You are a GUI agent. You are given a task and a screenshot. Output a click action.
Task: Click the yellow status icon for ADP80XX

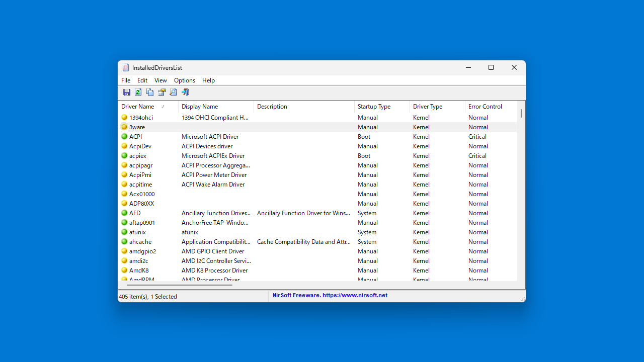click(124, 203)
